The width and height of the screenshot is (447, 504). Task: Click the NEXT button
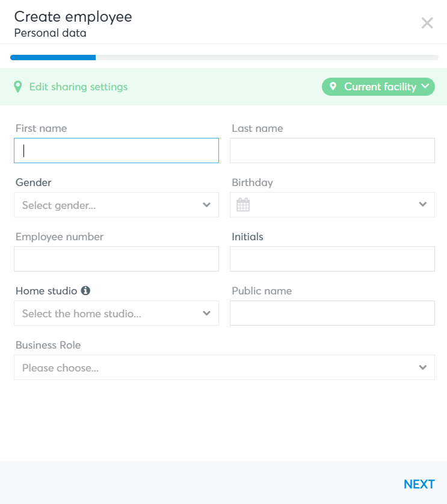(419, 484)
